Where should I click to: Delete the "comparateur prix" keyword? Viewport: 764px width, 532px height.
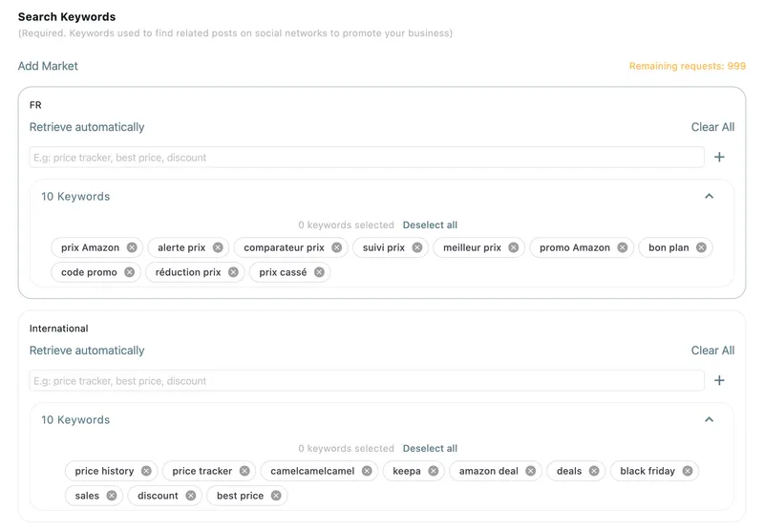click(x=337, y=247)
